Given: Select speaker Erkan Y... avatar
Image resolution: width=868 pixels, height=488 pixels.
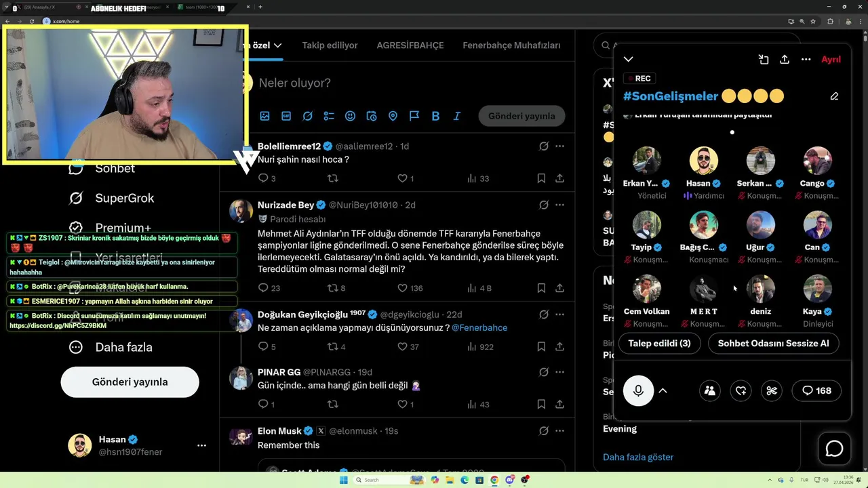Looking at the screenshot, I should coord(647,161).
